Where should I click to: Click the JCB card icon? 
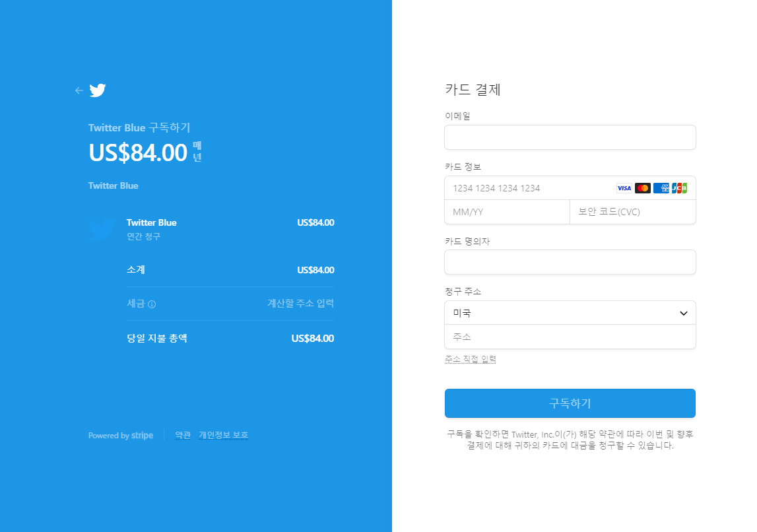click(x=679, y=188)
